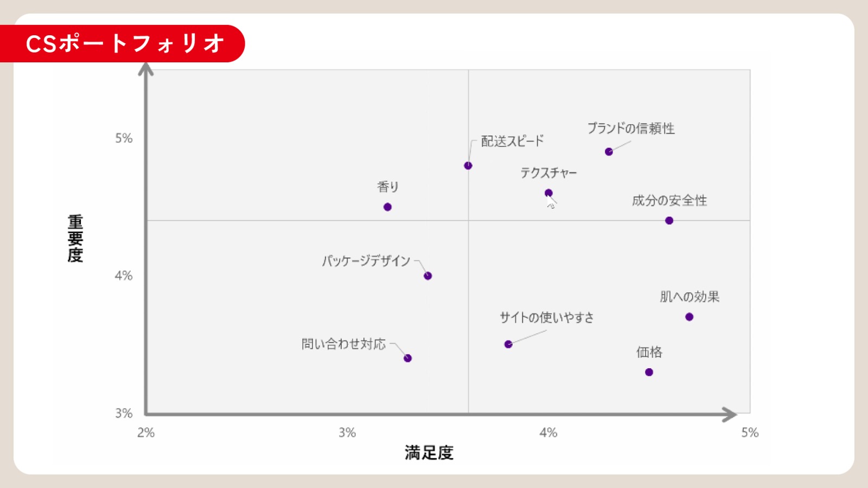Select the サイトの使いやすさ text label
This screenshot has height=488, width=868.
546,318
